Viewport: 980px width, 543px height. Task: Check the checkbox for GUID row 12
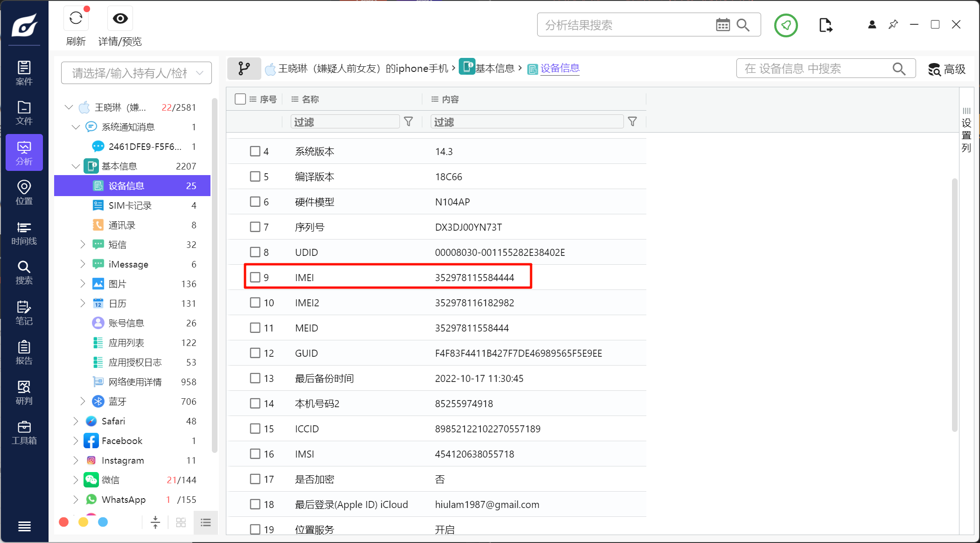[255, 353]
